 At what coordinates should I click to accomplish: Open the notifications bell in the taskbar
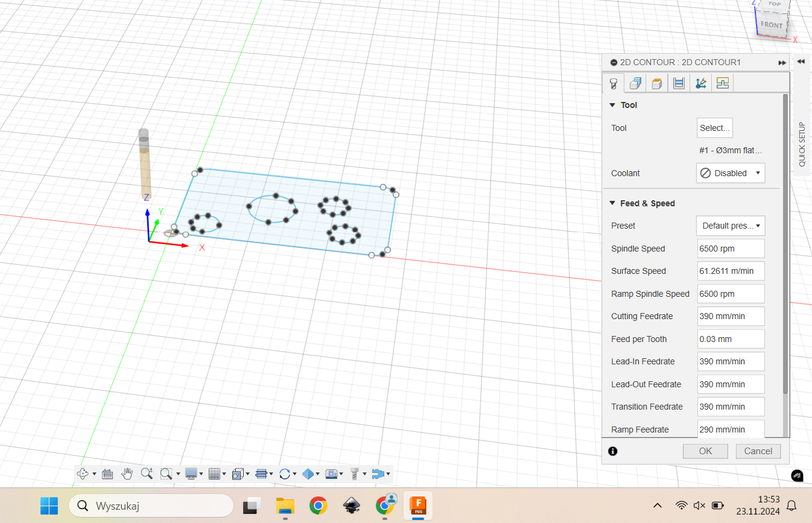click(792, 505)
